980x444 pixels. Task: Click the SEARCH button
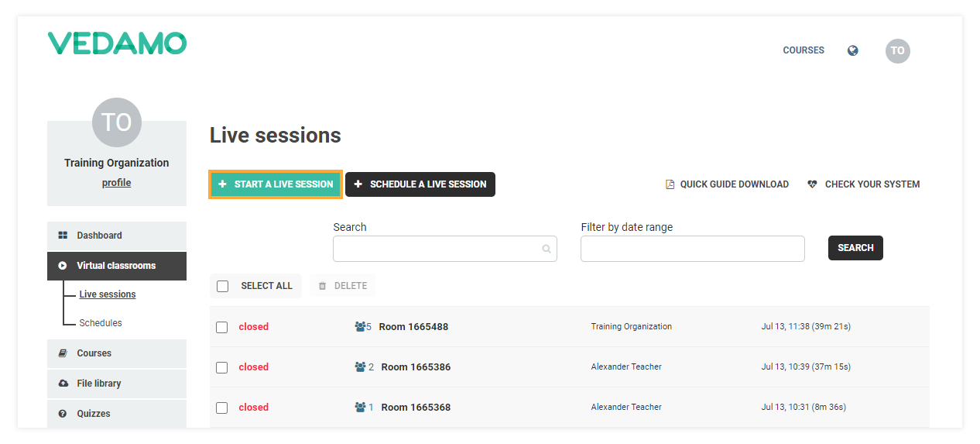coord(855,248)
